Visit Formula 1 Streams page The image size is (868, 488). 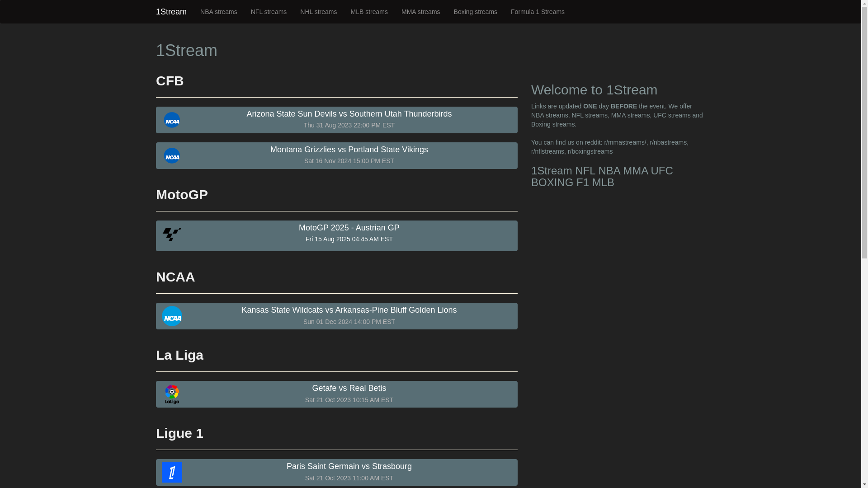[538, 12]
